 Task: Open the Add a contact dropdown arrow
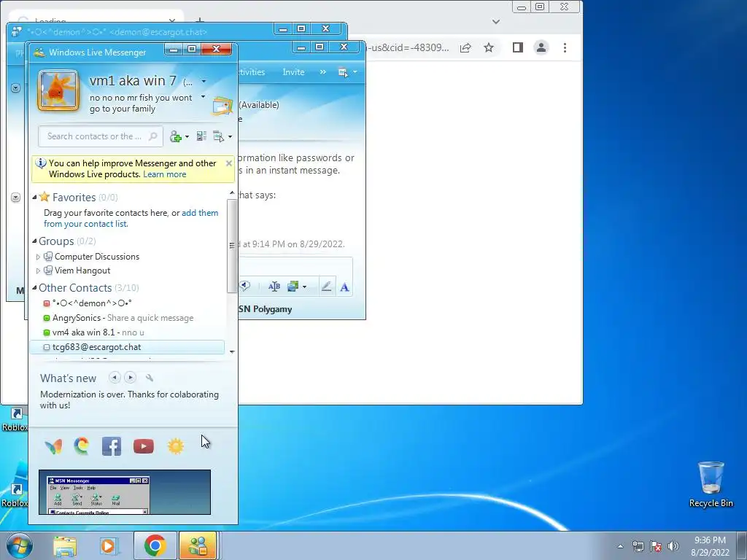187,136
